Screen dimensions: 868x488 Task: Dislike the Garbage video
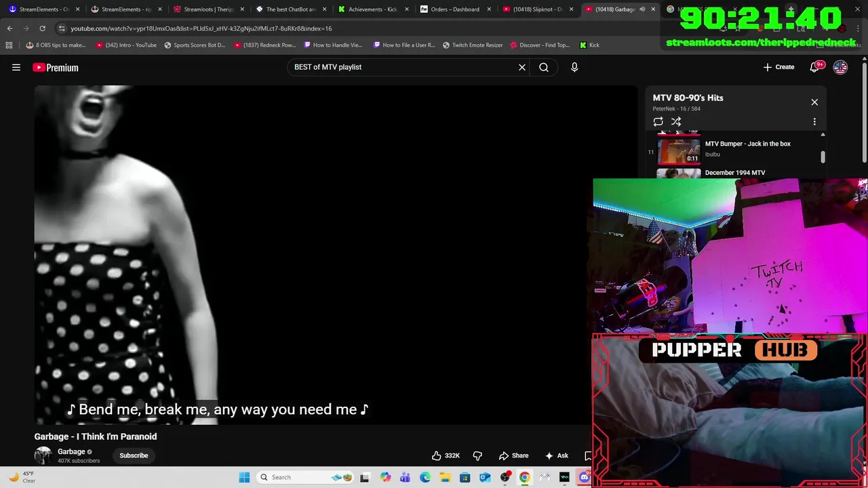[x=477, y=455]
